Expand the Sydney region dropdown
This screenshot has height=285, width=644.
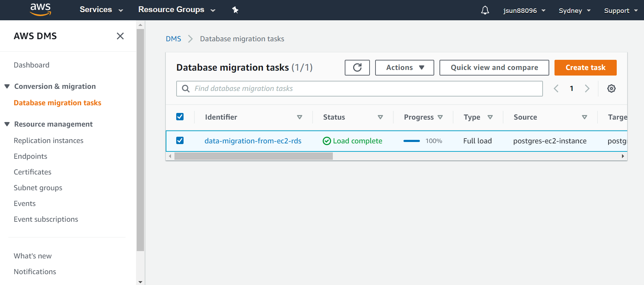[574, 10]
